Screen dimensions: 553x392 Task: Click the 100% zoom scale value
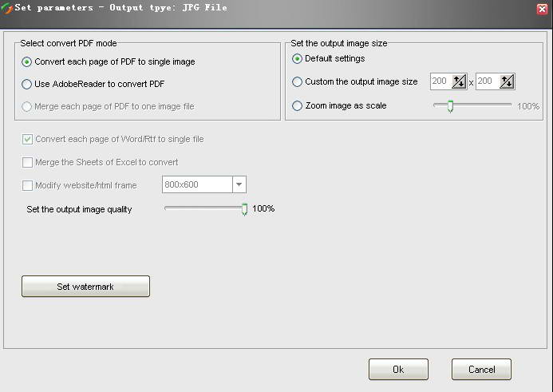[x=528, y=106]
